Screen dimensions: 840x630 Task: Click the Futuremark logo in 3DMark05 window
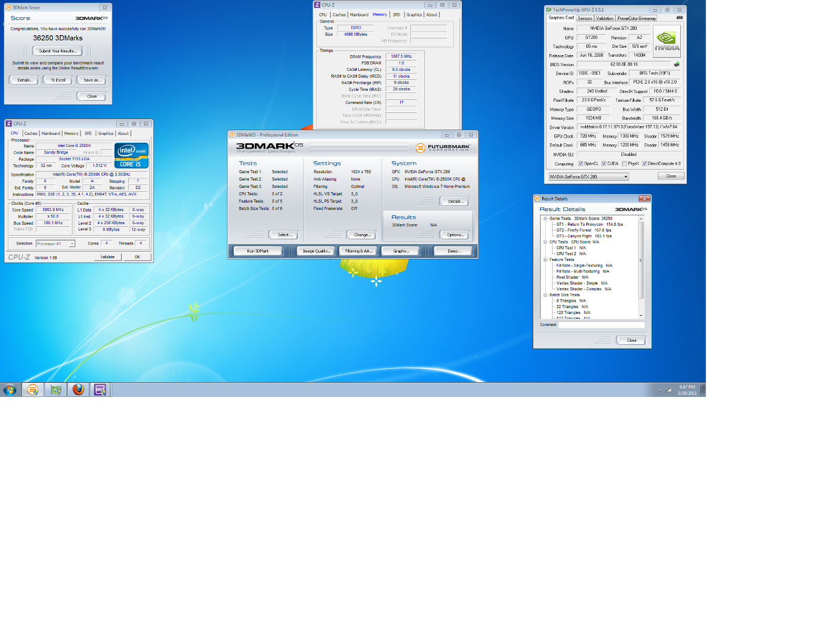click(x=443, y=148)
